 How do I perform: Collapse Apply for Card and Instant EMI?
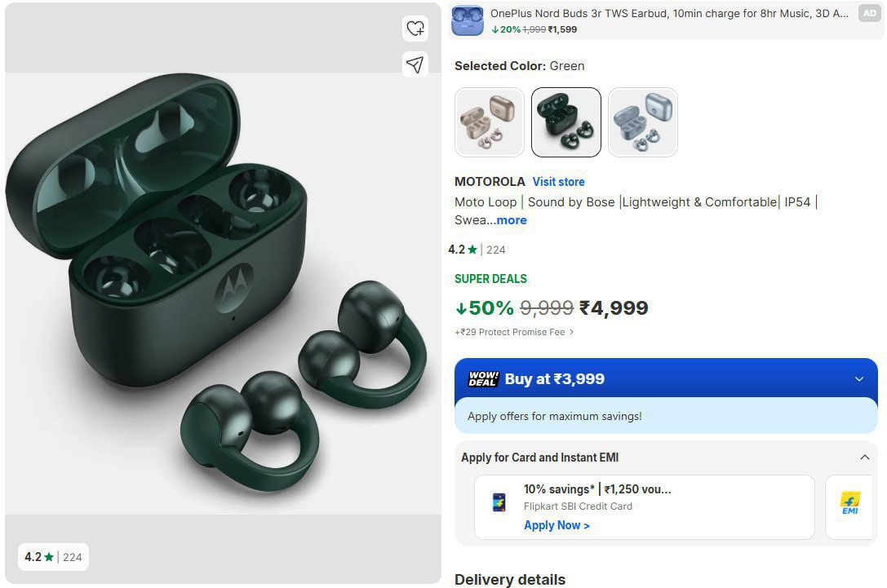[x=864, y=457]
